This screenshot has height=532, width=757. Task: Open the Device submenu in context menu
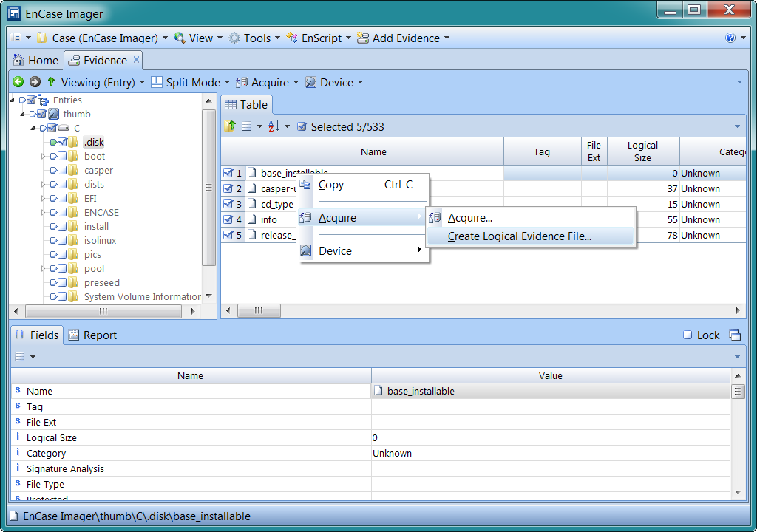pos(362,250)
